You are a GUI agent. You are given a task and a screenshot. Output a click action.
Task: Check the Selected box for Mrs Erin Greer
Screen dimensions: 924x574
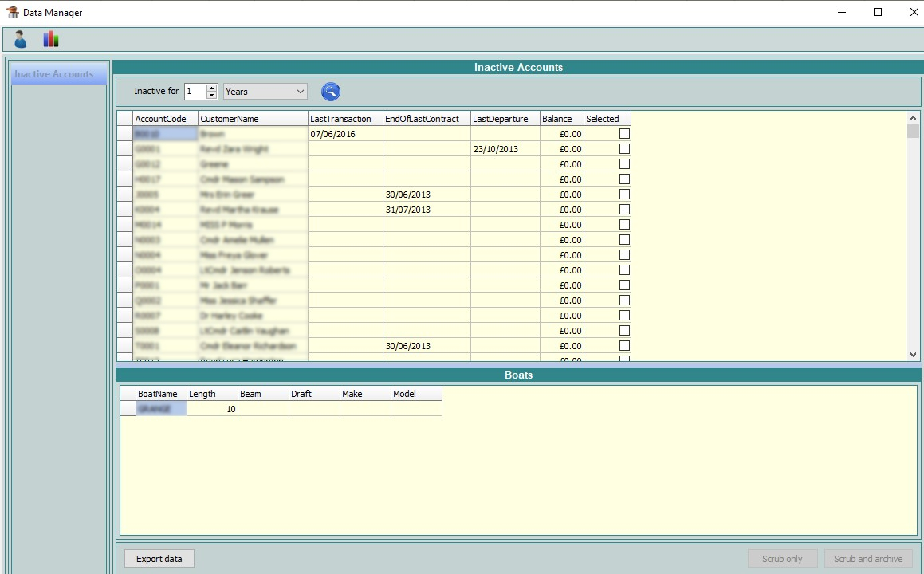pos(624,195)
